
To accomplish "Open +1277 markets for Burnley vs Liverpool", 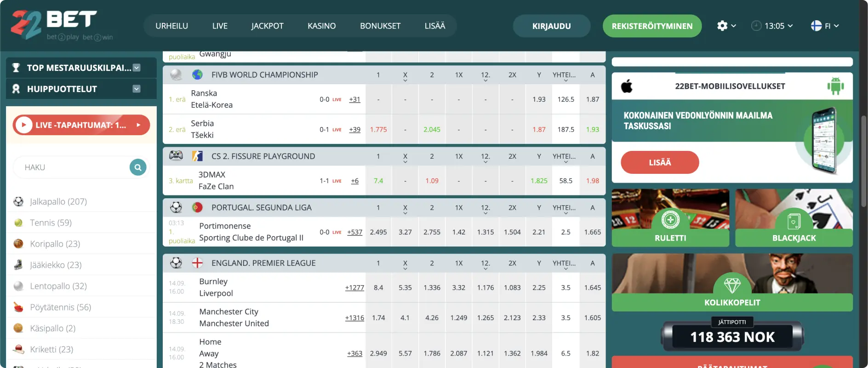I will tap(354, 287).
